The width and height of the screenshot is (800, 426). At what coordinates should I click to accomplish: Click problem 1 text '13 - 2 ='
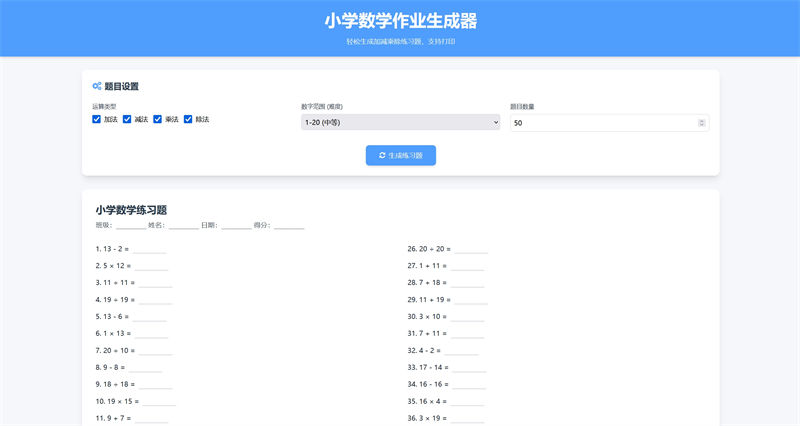(x=116, y=249)
